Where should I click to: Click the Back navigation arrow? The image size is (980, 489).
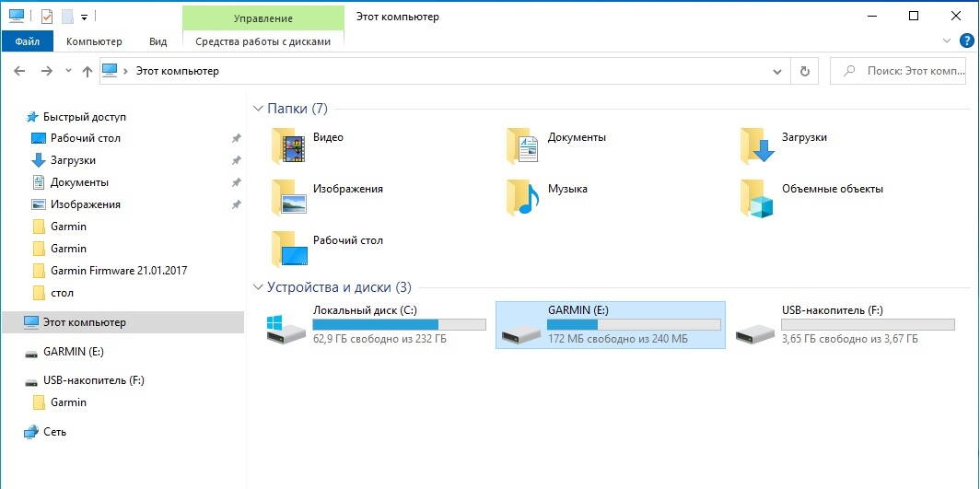click(x=18, y=71)
